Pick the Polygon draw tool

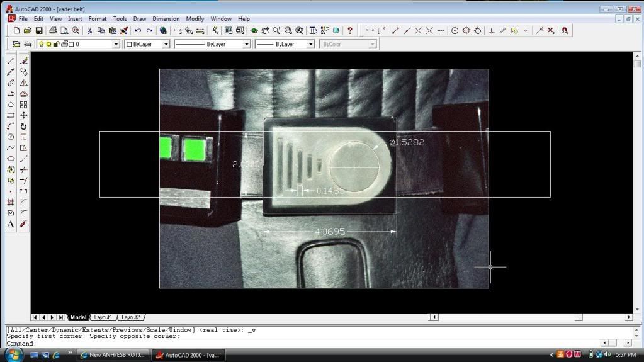[x=11, y=105]
